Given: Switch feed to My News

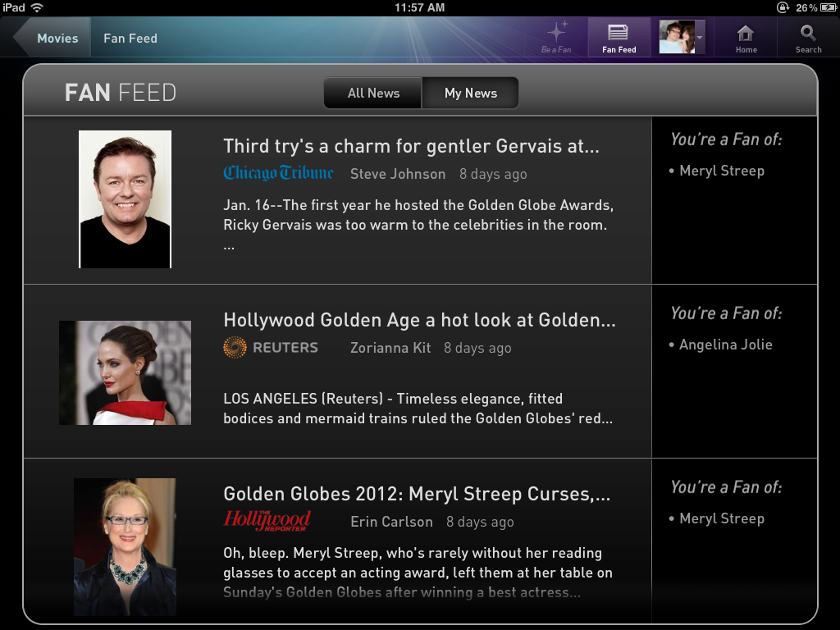Looking at the screenshot, I should point(470,94).
